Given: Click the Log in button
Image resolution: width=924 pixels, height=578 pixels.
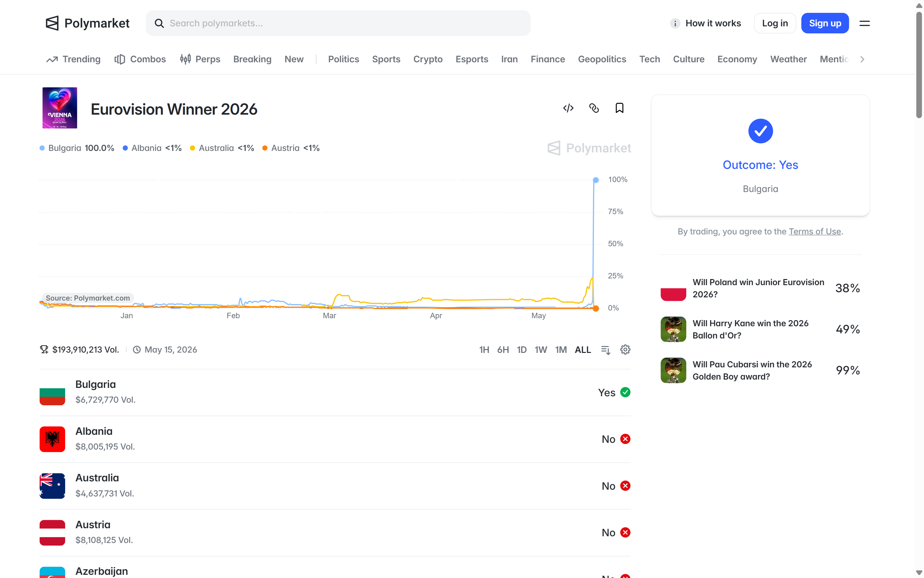Looking at the screenshot, I should [775, 23].
